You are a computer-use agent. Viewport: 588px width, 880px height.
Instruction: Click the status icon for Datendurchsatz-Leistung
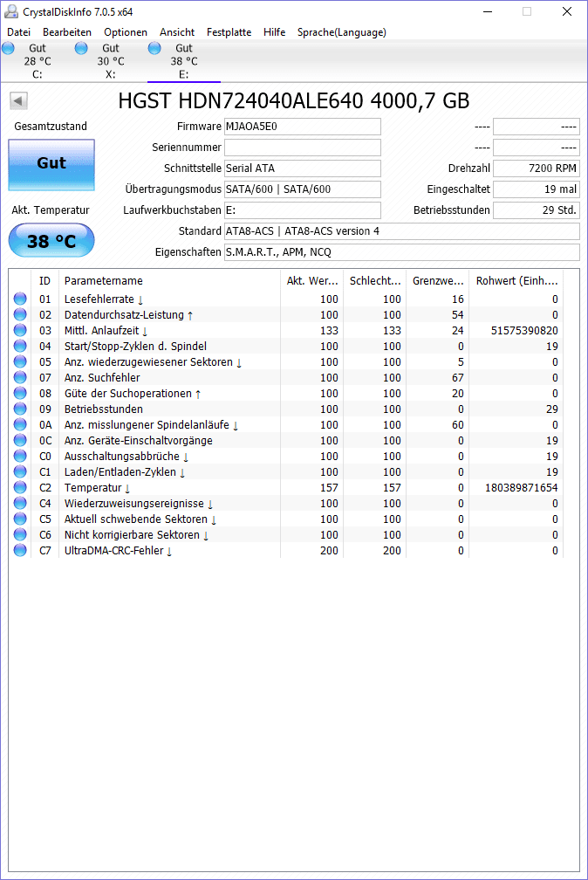tap(20, 314)
